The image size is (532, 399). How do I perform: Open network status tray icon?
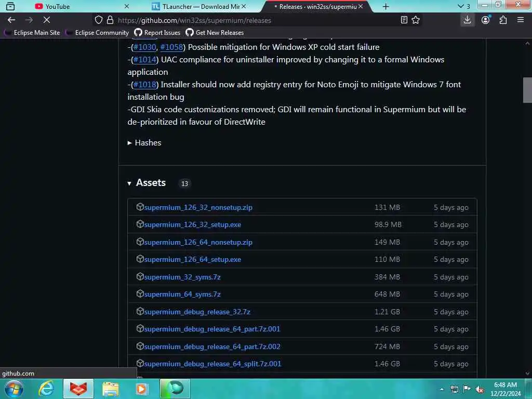(454, 390)
